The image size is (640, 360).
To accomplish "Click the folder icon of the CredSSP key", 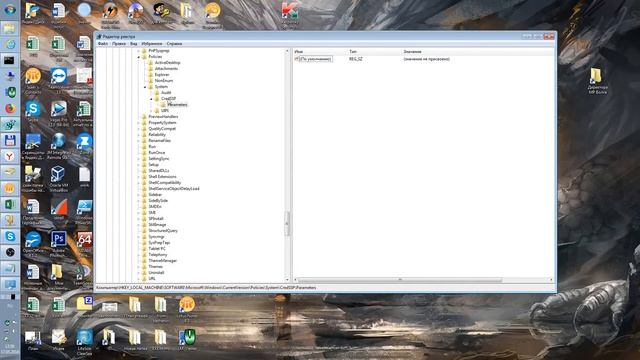I will tap(157, 99).
